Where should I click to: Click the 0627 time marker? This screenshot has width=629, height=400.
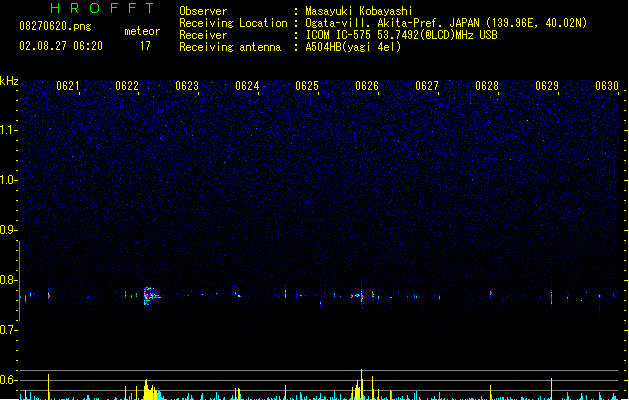pos(427,86)
